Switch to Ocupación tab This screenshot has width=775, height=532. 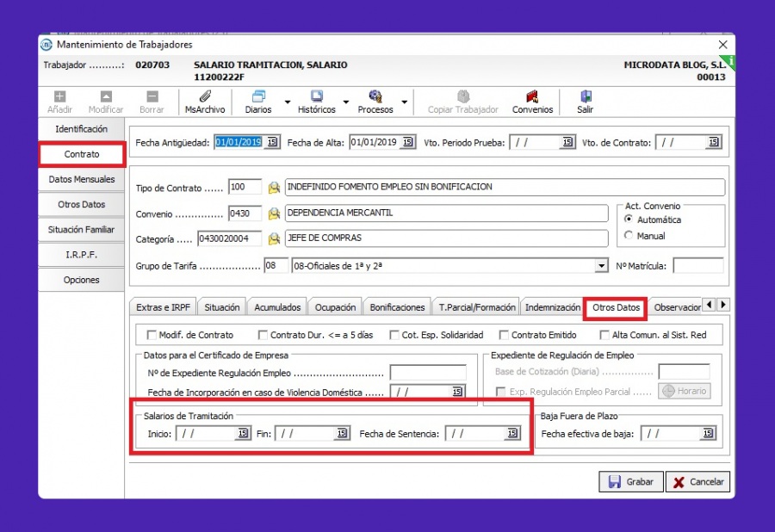tap(335, 307)
